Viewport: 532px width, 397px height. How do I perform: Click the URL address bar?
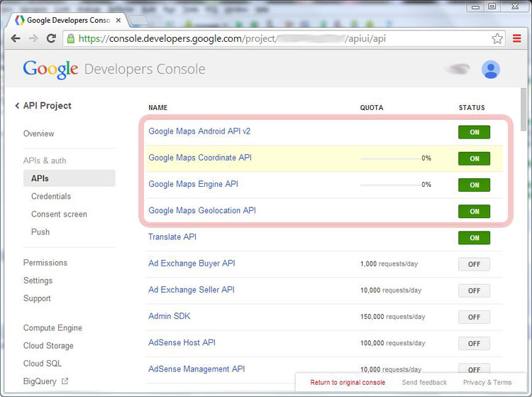(284, 39)
